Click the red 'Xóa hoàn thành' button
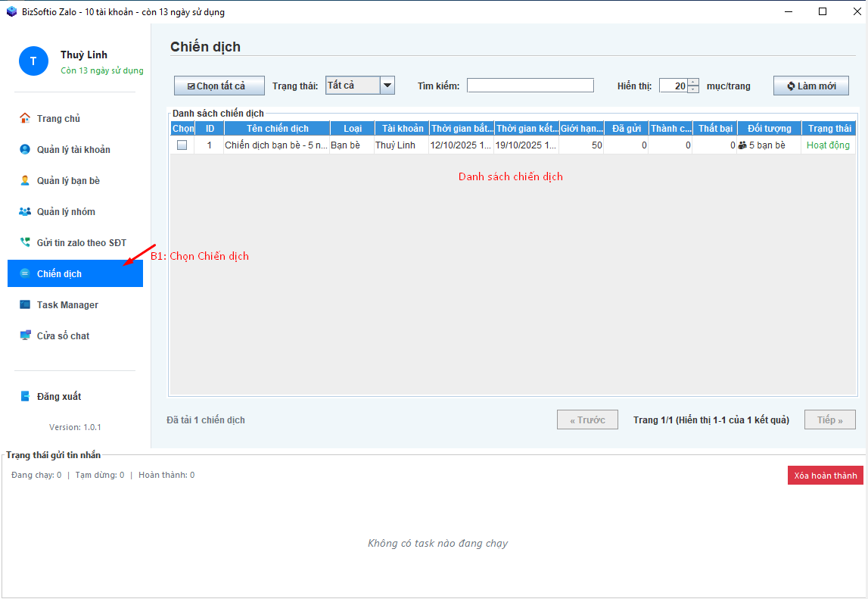Viewport: 868px width, 599px height. (825, 476)
